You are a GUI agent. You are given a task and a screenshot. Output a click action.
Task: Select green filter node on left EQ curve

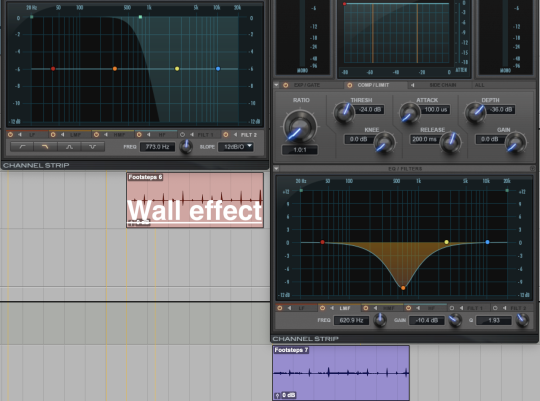point(140,17)
